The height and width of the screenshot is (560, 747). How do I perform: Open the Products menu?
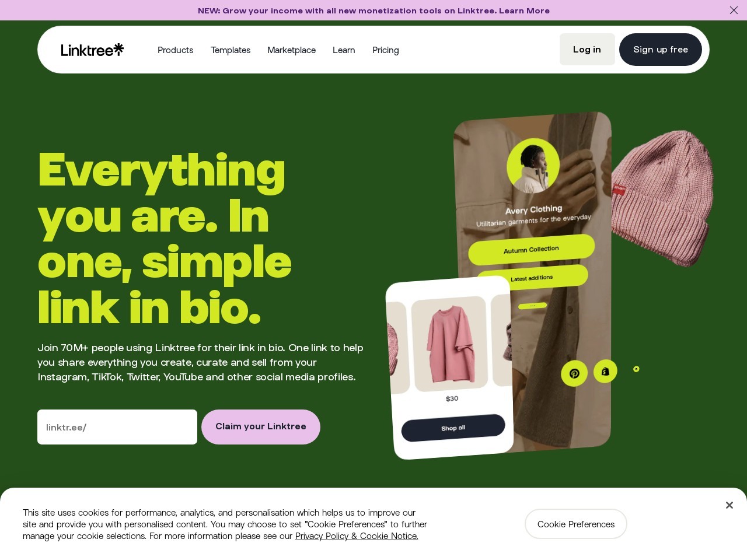pos(175,50)
